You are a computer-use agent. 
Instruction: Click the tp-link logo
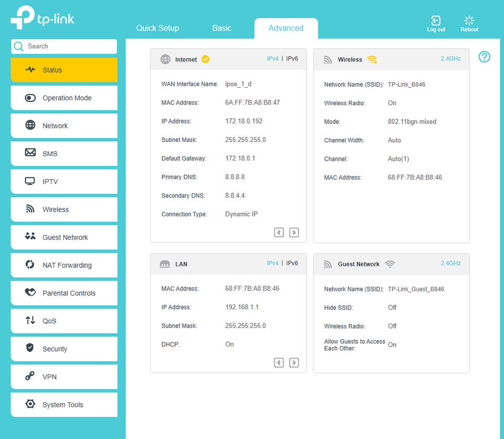click(43, 18)
